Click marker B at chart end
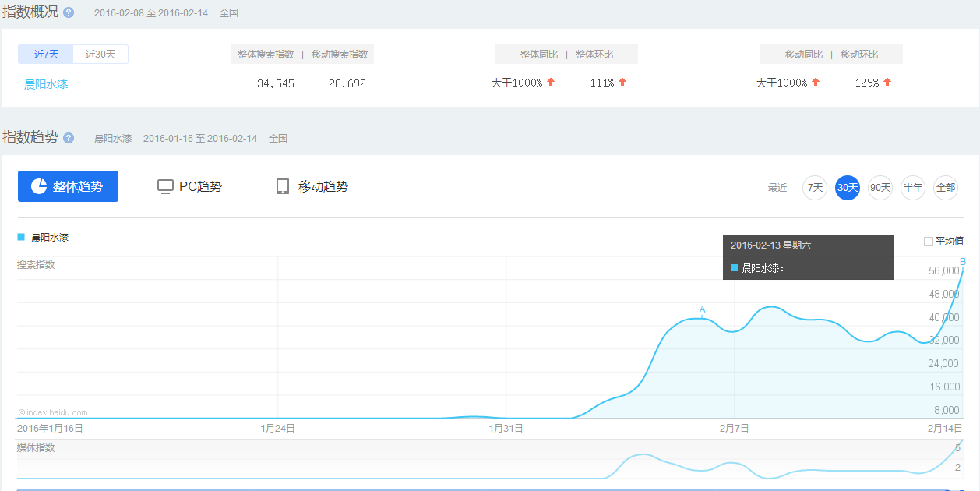Viewport: 980px width, 491px height. click(963, 262)
